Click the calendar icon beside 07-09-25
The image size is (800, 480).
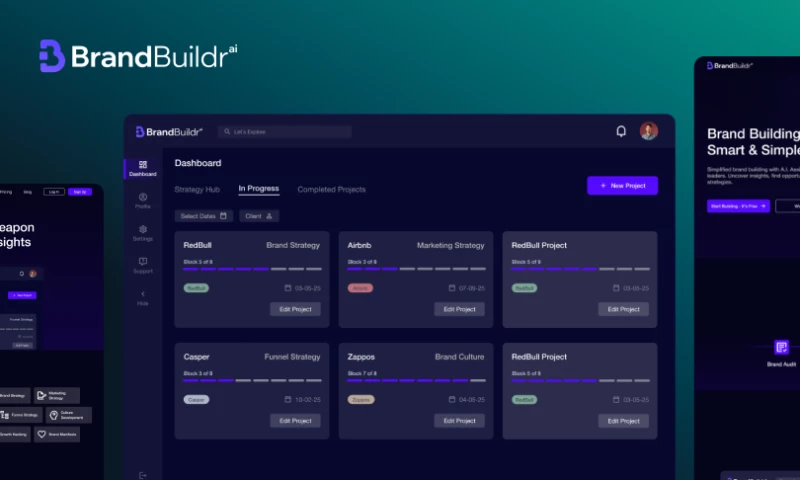tap(452, 288)
